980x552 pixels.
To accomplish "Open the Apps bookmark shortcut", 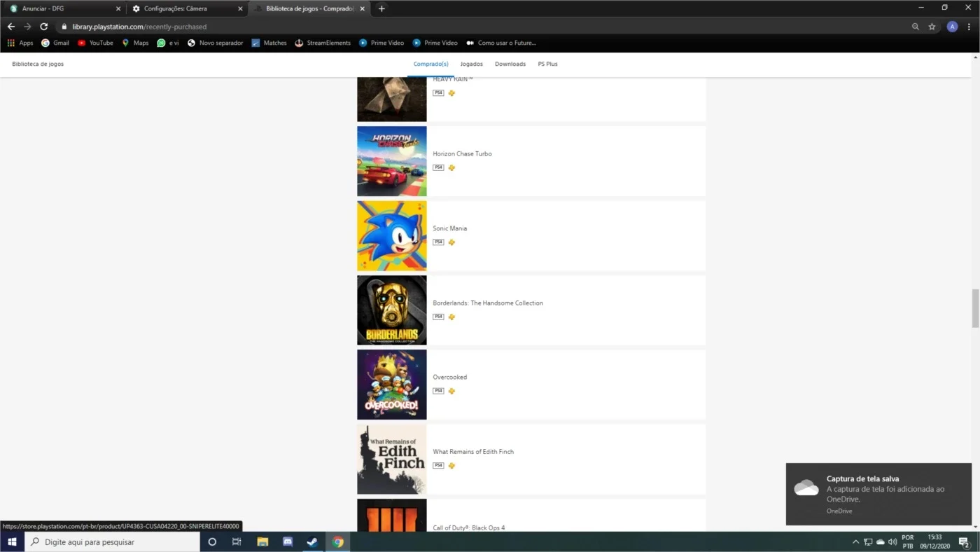I will tap(20, 43).
